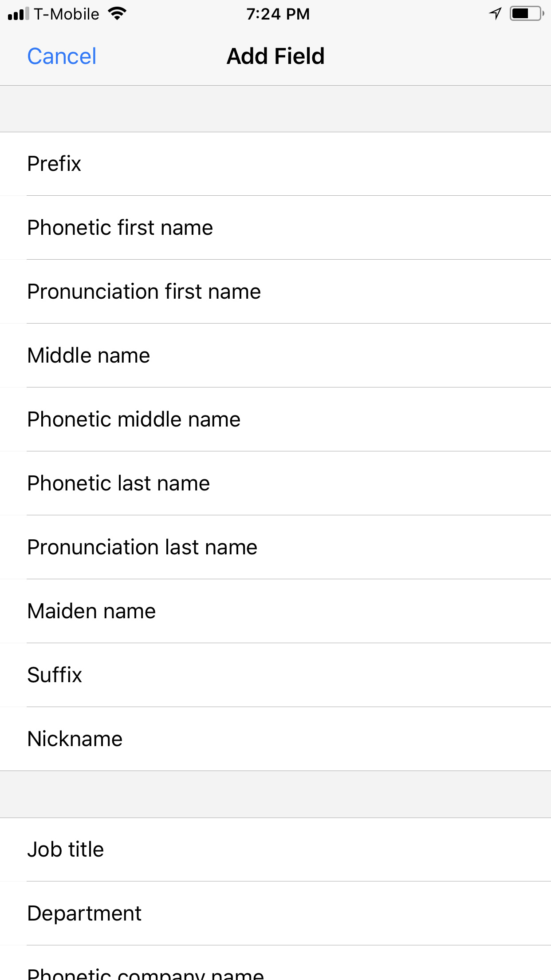
Task: Add Phonetic last name field
Action: [275, 483]
